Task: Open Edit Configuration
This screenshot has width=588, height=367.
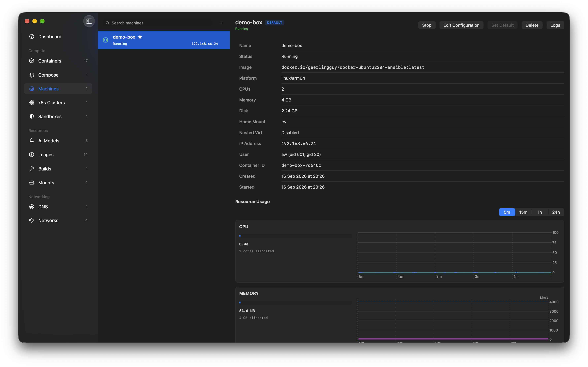Action: pyautogui.click(x=461, y=25)
